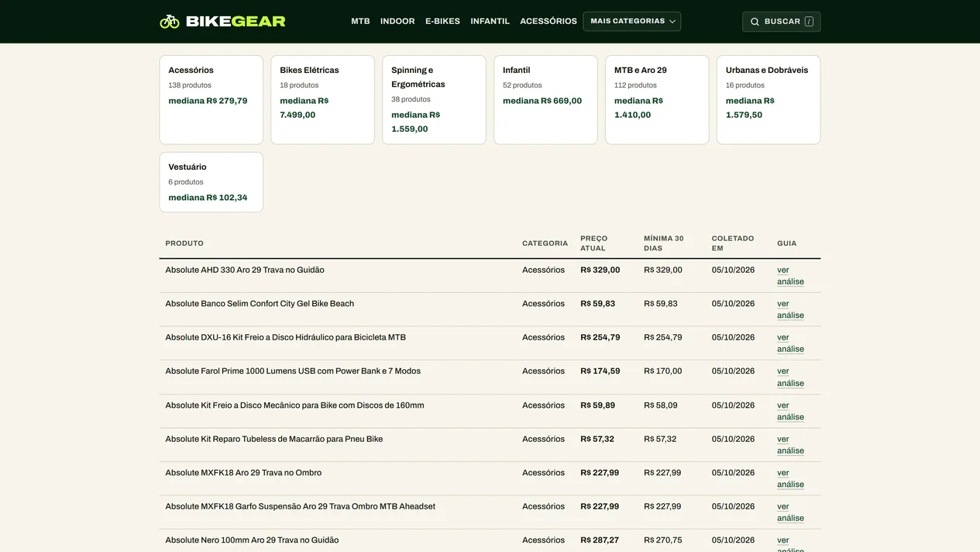Open the MTB menu item
980x552 pixels.
click(360, 22)
